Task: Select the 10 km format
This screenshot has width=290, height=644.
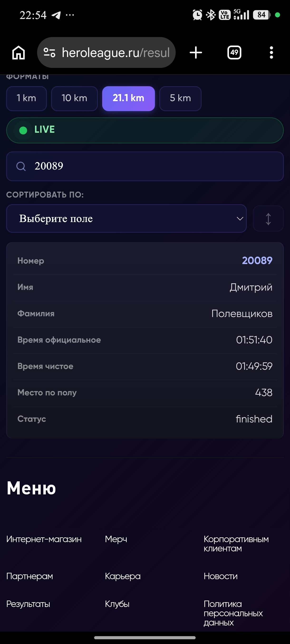Action: (x=74, y=99)
